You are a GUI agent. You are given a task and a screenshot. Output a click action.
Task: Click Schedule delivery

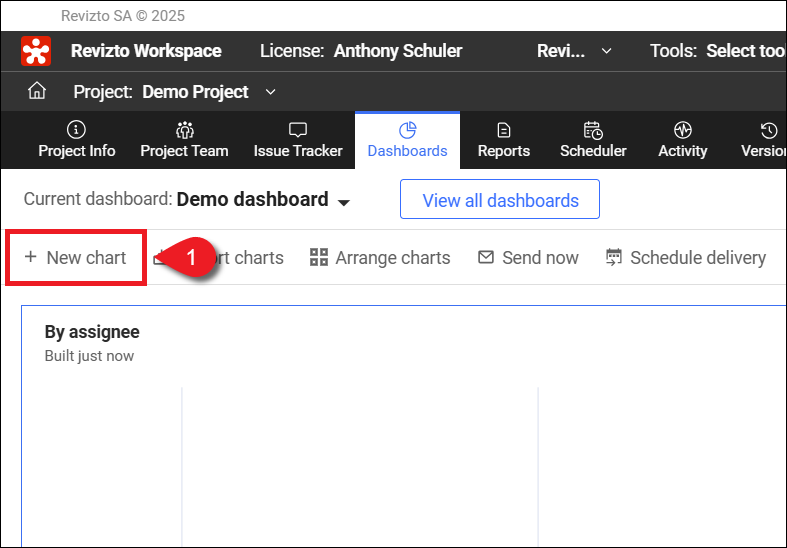pos(686,258)
